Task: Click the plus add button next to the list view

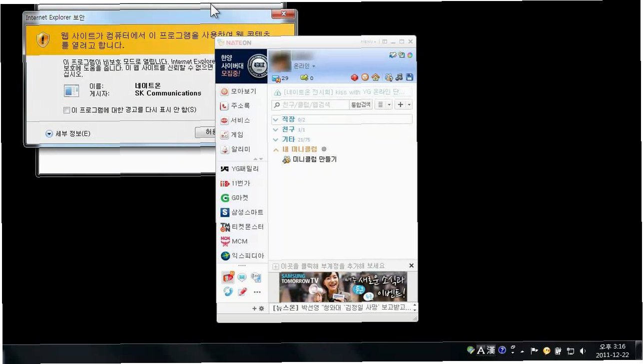Action: (400, 105)
